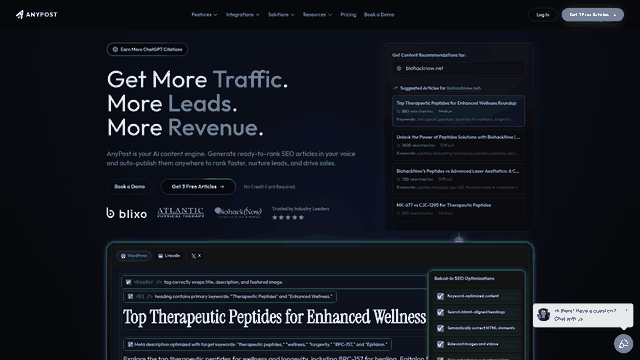Click the ChatGPT icon in the Earn More badge
The height and width of the screenshot is (360, 640).
[115, 49]
